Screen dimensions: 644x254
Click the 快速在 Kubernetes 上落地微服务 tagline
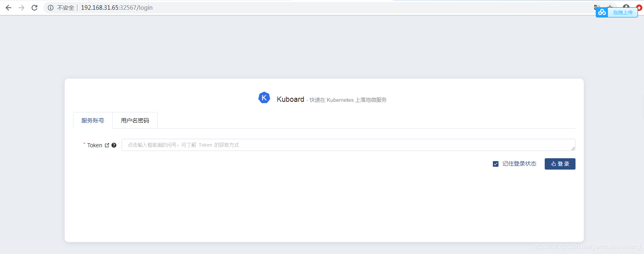click(348, 100)
